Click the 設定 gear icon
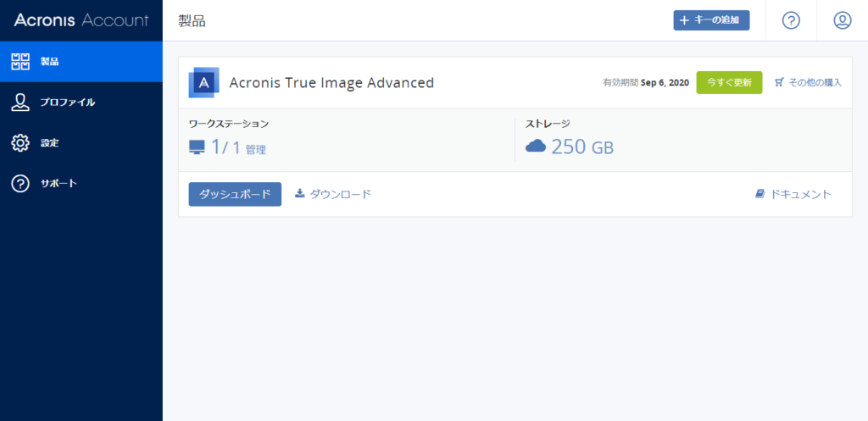This screenshot has width=868, height=421. (20, 143)
